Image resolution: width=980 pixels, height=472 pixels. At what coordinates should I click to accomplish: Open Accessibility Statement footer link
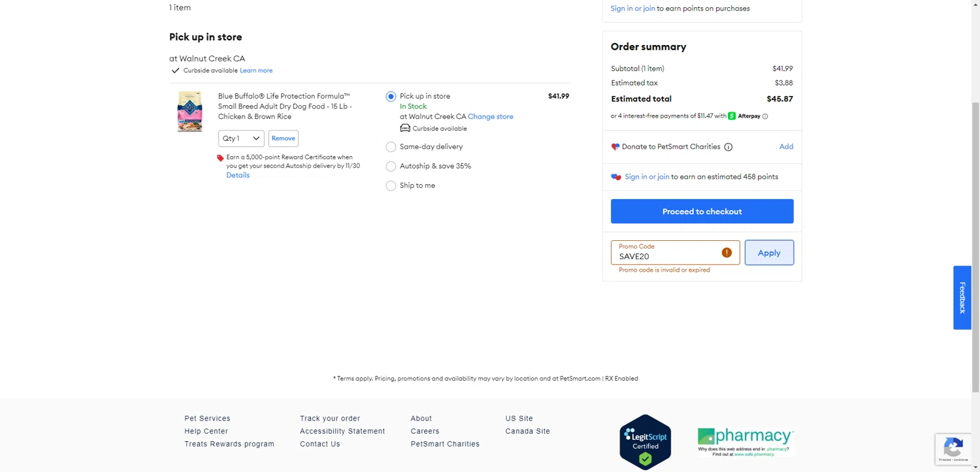pyautogui.click(x=342, y=432)
